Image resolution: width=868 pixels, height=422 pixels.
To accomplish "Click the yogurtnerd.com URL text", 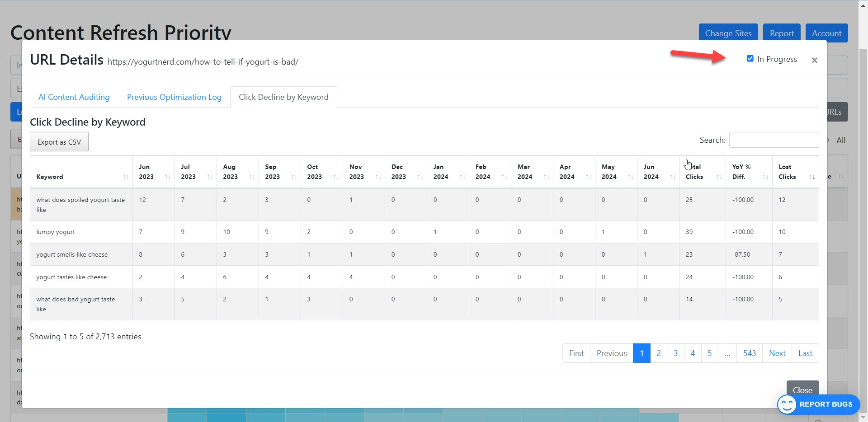I will pos(203,62).
